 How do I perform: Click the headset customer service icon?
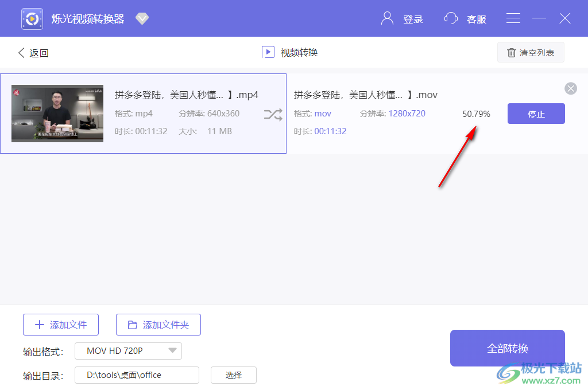click(450, 18)
